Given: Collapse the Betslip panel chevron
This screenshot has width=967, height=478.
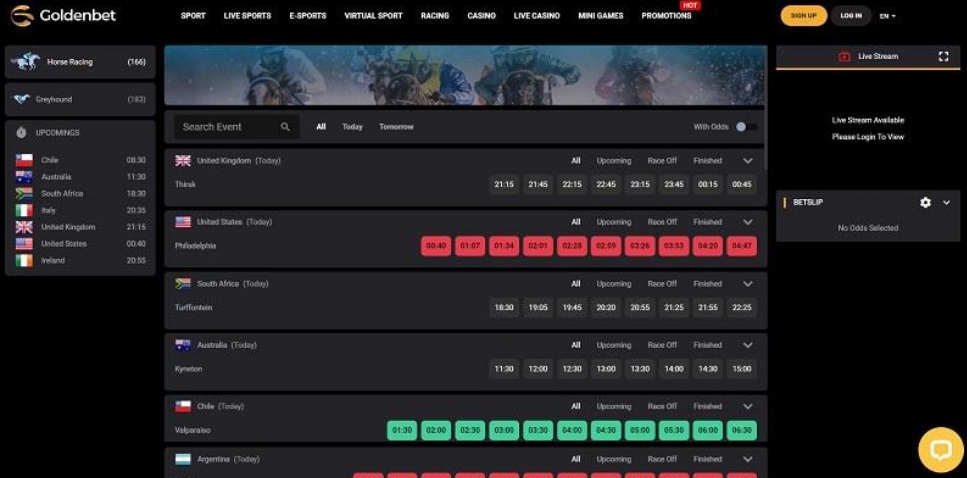Looking at the screenshot, I should click(946, 202).
